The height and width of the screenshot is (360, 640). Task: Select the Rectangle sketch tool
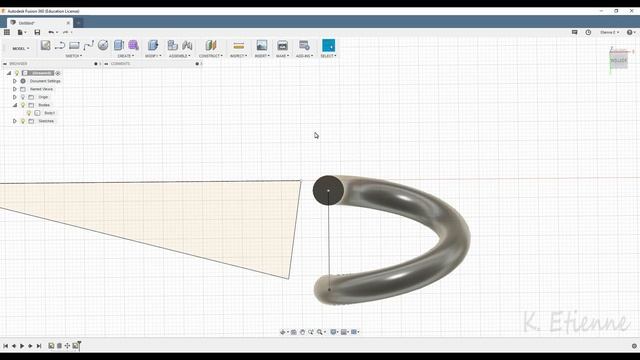coord(74,45)
